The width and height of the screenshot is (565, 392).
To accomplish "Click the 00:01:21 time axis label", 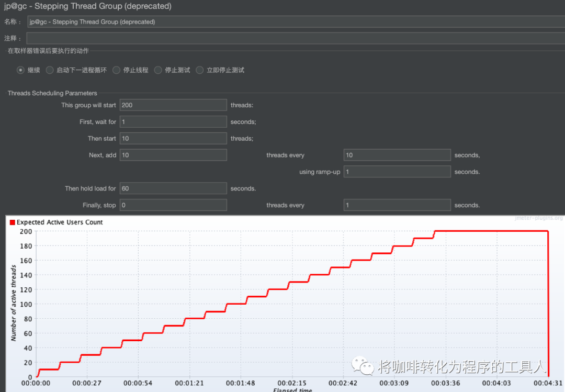I will pos(189,383).
